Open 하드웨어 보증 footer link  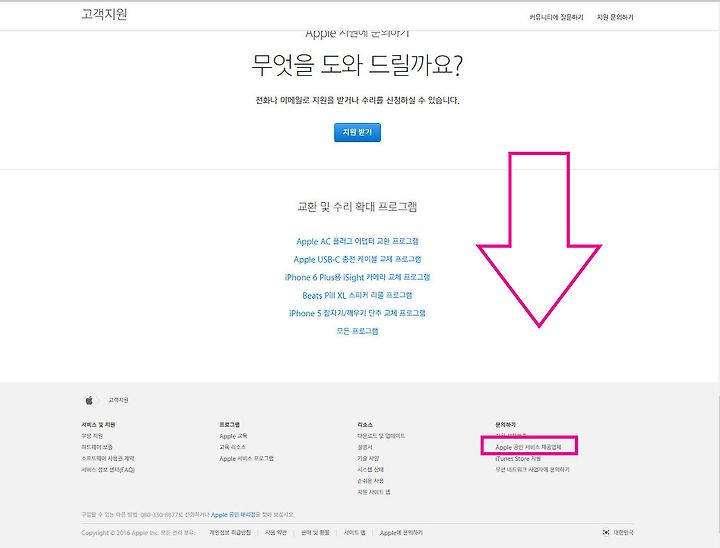pyautogui.click(x=97, y=447)
